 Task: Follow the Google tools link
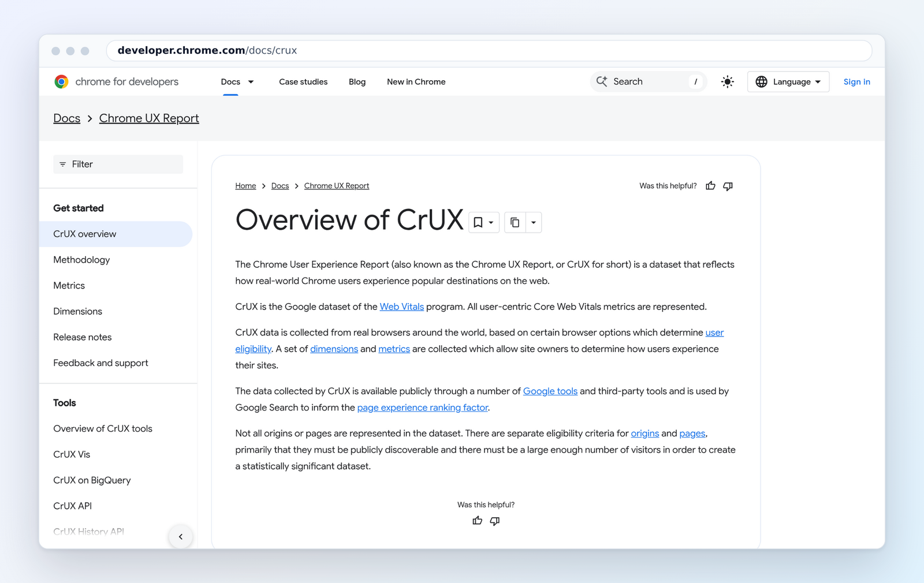click(550, 391)
